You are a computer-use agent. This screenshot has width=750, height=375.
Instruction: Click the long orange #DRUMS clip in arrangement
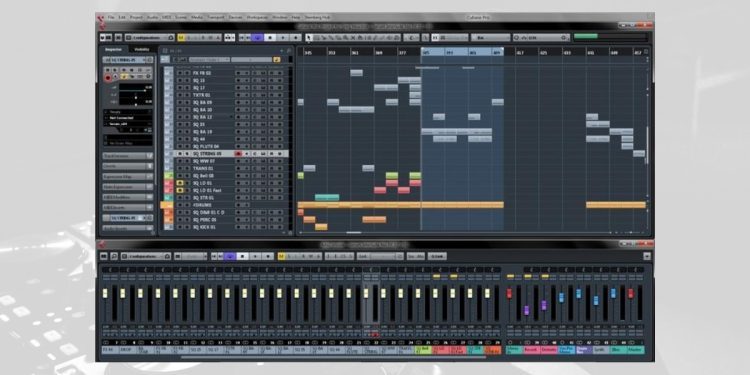(x=400, y=205)
